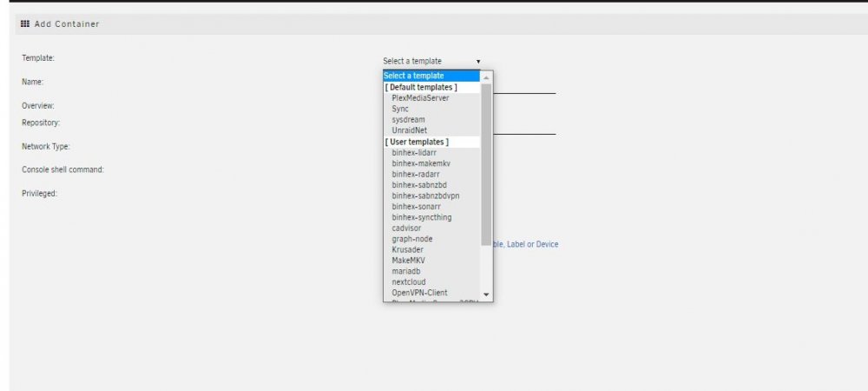Click the 'Privileged:' label
The image size is (868, 391).
40,193
